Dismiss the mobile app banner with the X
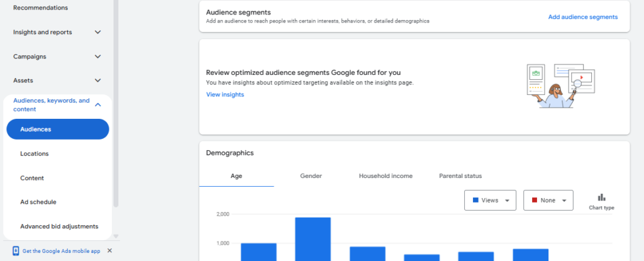Screen dimensions: 644x261 point(109,251)
